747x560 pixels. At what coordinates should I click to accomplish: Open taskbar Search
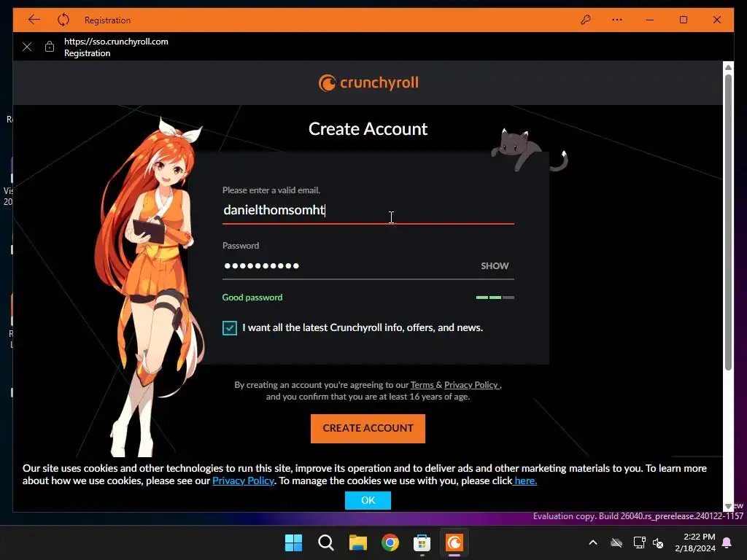coord(326,542)
